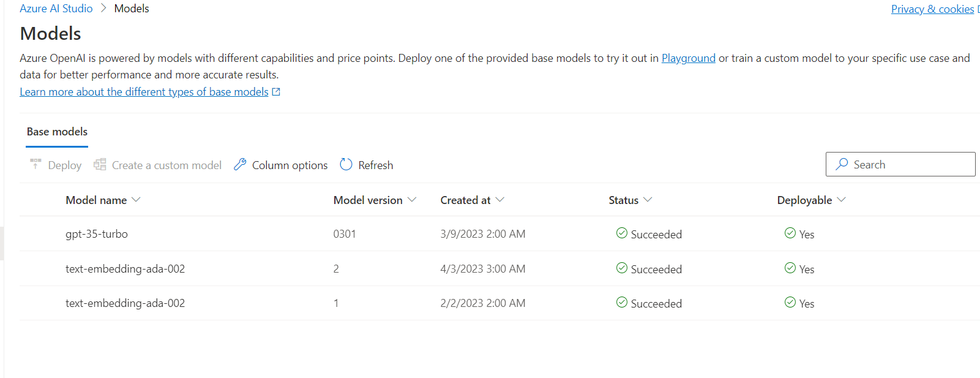Screen dimensions: 980x378
Task: Click the Deploy toolbar icon
Action: coord(36,164)
